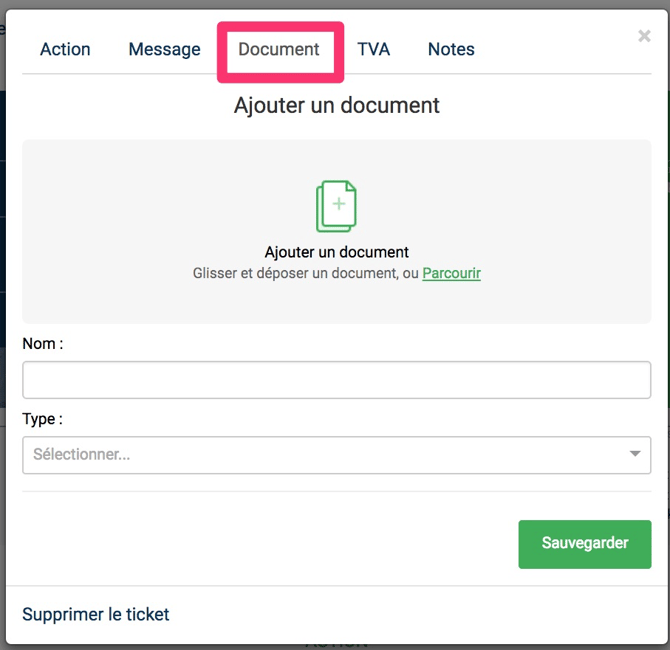The width and height of the screenshot is (670, 650).
Task: Close the dialog with the X icon
Action: [x=644, y=36]
